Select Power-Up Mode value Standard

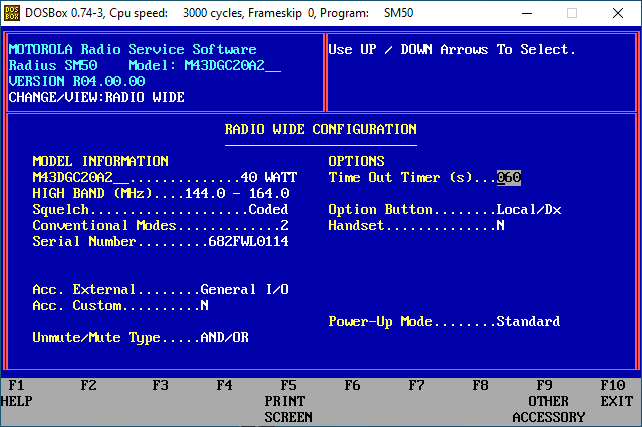pyautogui.click(x=528, y=321)
